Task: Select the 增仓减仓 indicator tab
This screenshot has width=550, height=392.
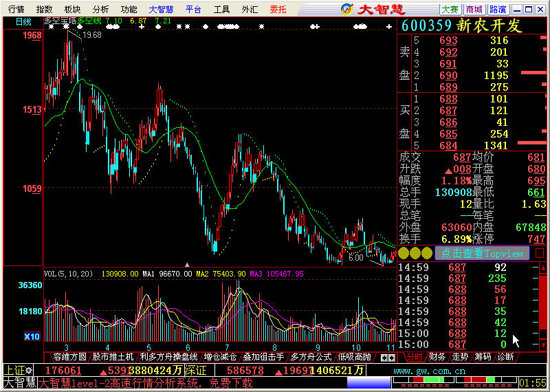Action: (x=220, y=357)
